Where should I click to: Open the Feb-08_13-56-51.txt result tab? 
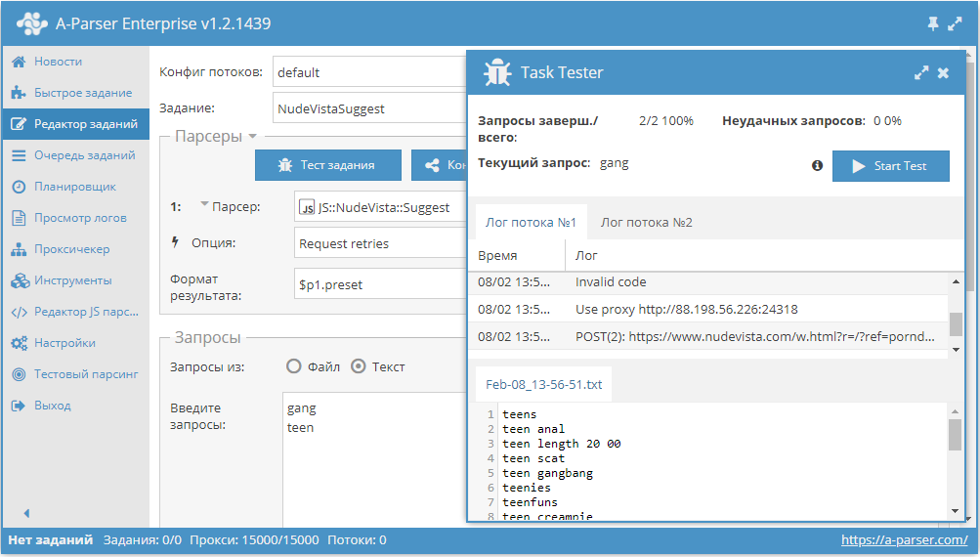(x=544, y=384)
